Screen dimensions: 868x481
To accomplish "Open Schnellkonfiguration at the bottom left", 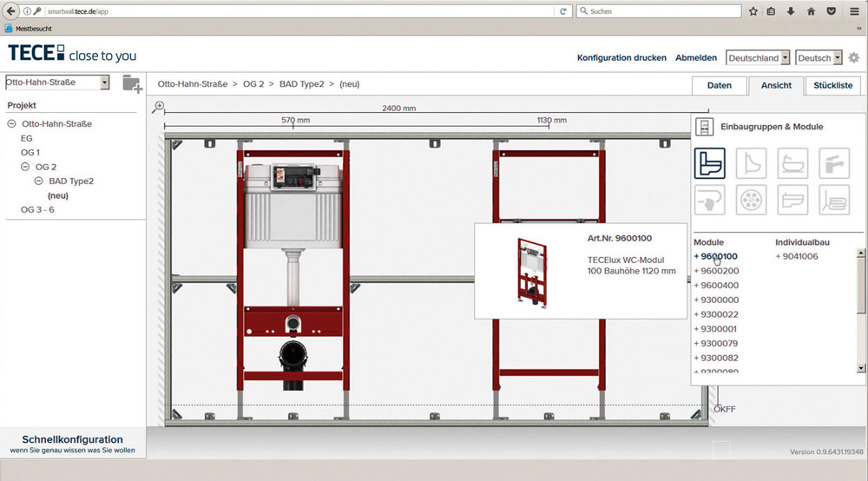I will [x=73, y=444].
